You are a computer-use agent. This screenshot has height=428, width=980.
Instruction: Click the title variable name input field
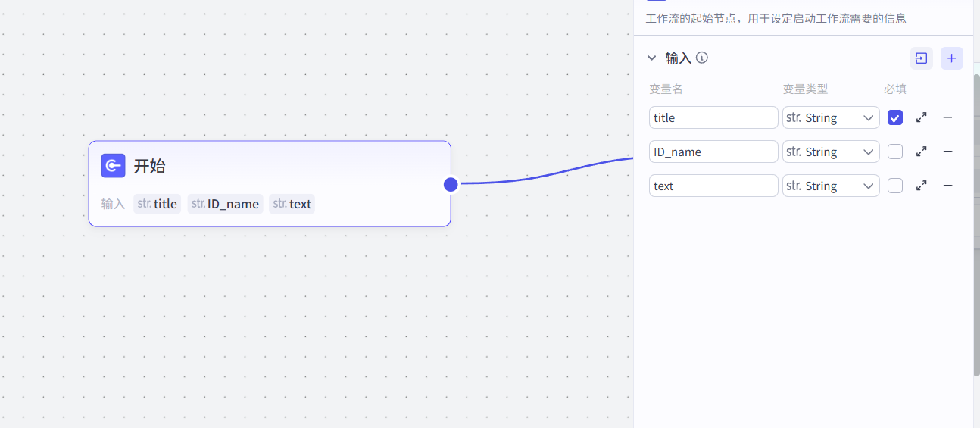click(x=713, y=117)
